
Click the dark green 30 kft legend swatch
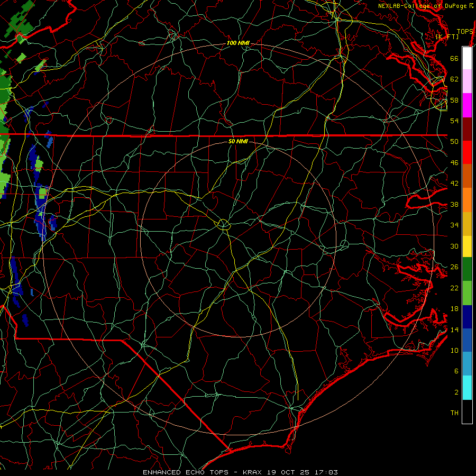(467, 269)
